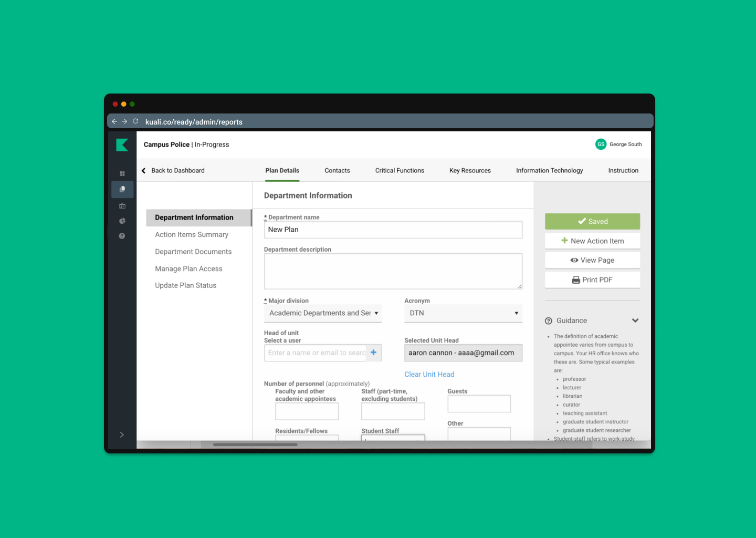Click the Clear Unit Head link
The image size is (756, 538).
(429, 375)
